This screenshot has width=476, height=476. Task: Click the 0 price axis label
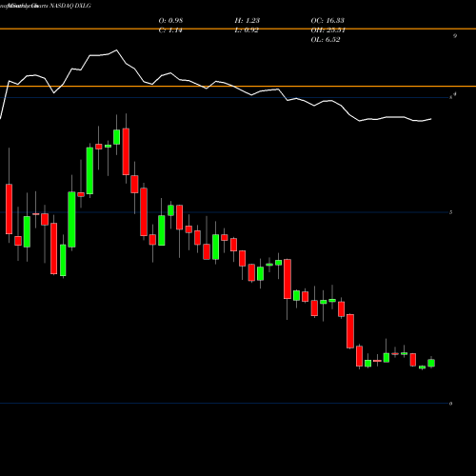(450, 404)
